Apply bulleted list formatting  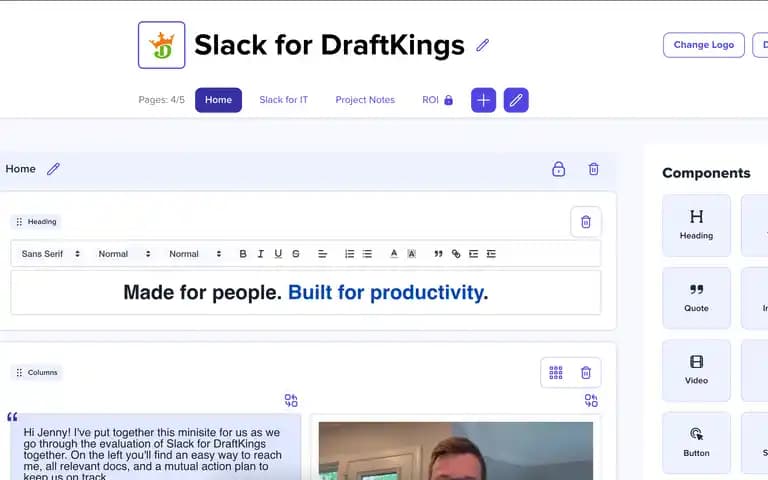[367, 254]
